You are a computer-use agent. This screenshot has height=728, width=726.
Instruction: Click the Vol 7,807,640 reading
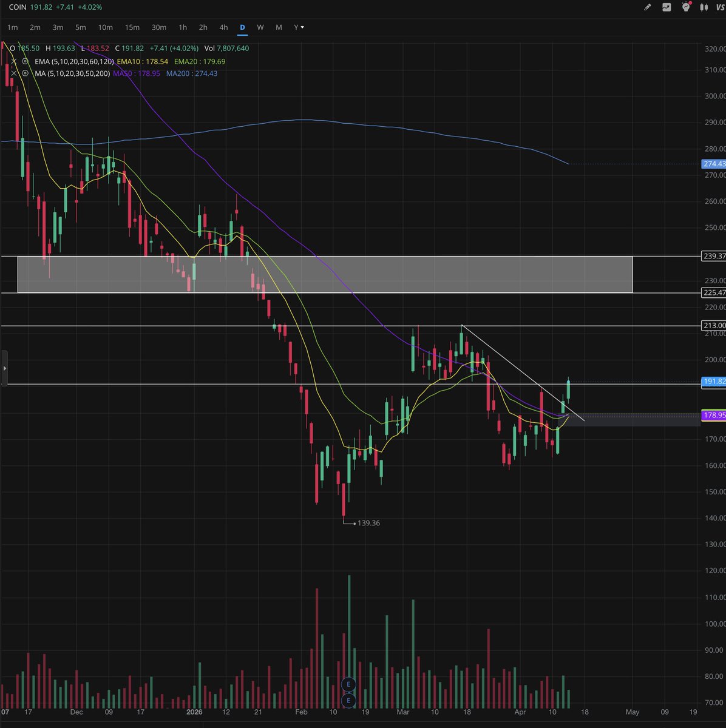point(226,48)
